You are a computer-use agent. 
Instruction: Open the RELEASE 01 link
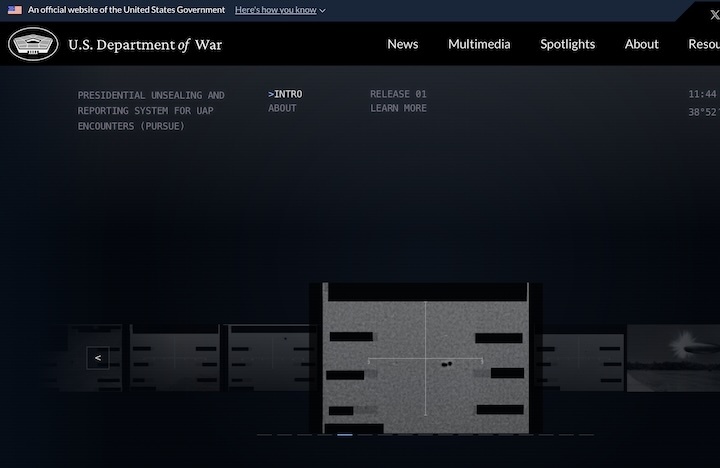click(398, 94)
